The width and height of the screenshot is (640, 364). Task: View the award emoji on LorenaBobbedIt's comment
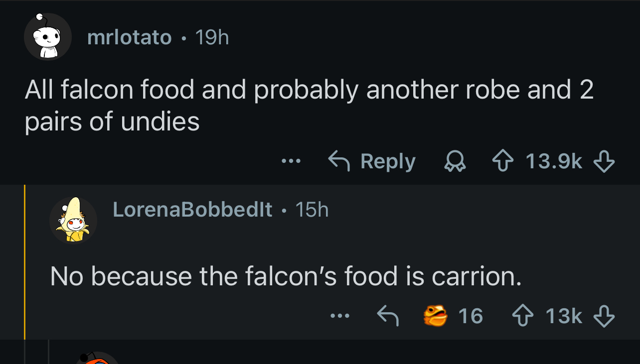[x=435, y=316]
